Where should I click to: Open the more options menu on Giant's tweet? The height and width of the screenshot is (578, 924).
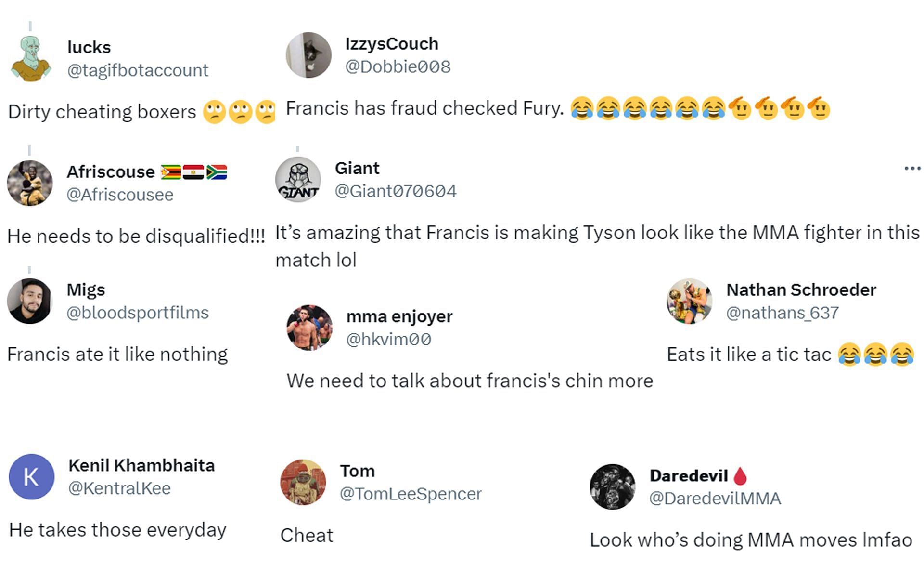[x=912, y=168]
